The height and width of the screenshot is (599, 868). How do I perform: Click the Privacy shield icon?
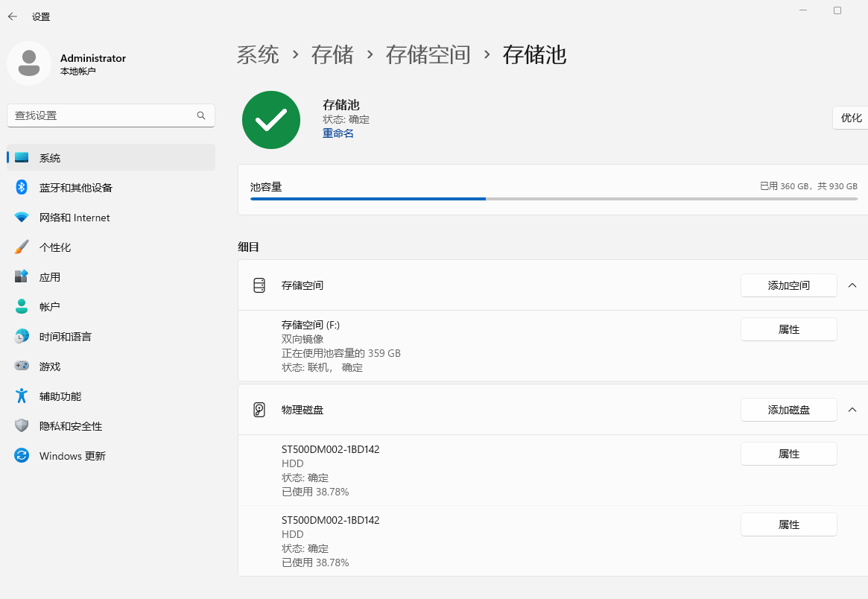[x=22, y=425]
